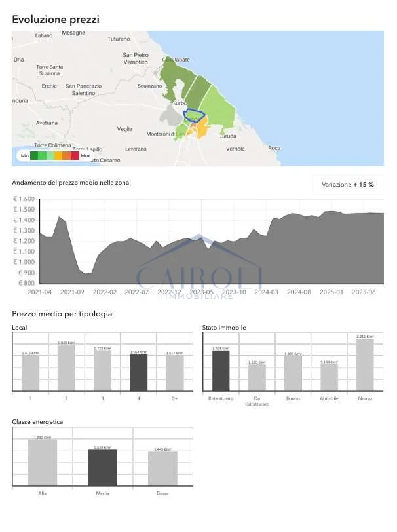Select the red legend swatch next to Max
Screen dimensions: 397x532
click(x=75, y=156)
